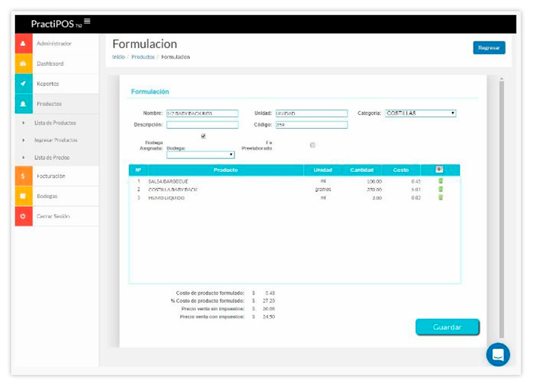This screenshot has height=392, width=535.
Task: Expand the Lista de Productos submenu item
Action: (x=55, y=123)
